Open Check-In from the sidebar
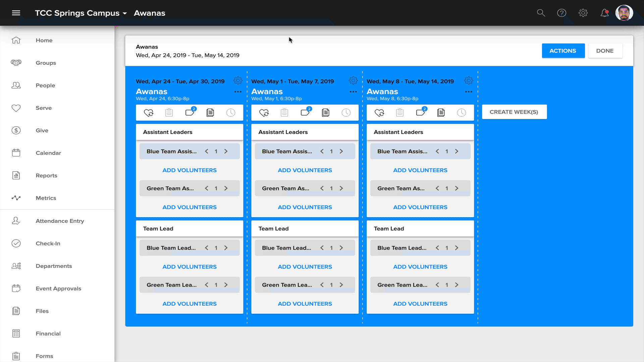 click(48, 243)
